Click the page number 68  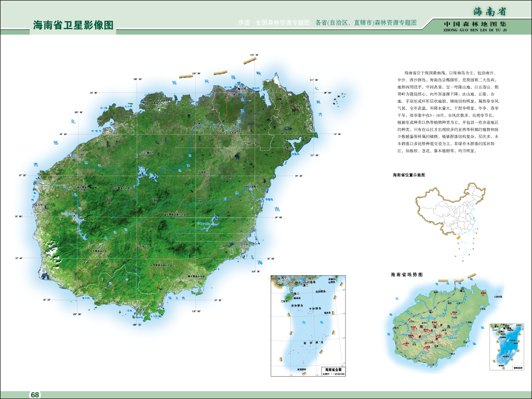(35, 395)
